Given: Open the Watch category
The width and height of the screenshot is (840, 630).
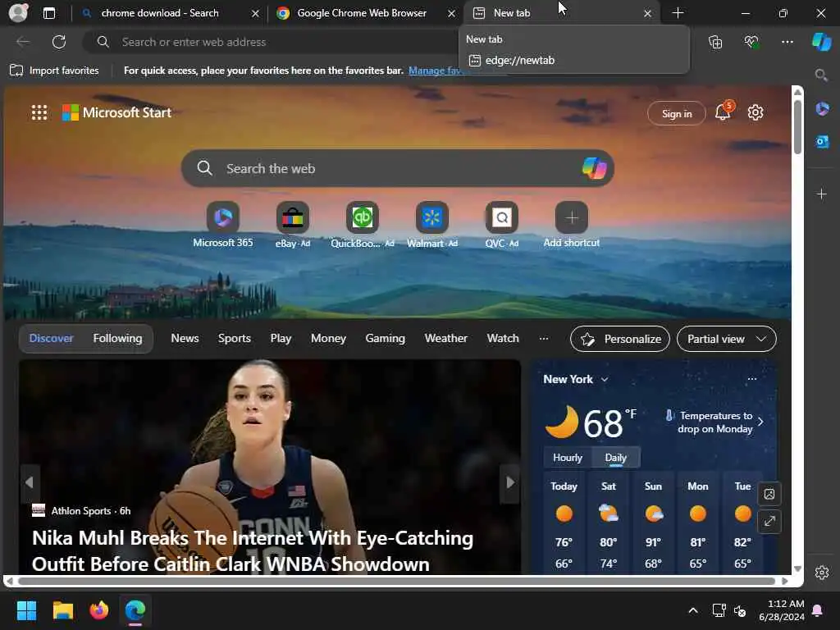Looking at the screenshot, I should (503, 339).
